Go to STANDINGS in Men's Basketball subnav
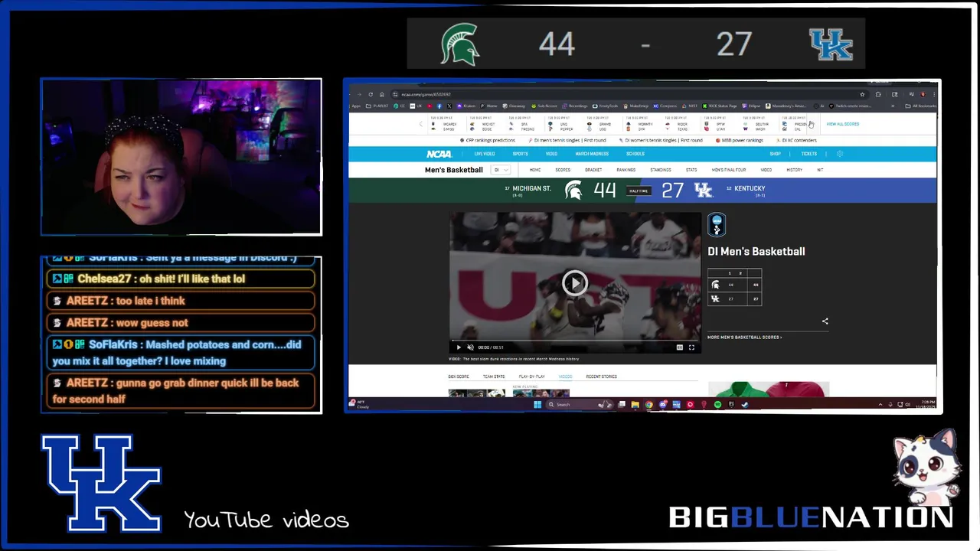 tap(661, 170)
